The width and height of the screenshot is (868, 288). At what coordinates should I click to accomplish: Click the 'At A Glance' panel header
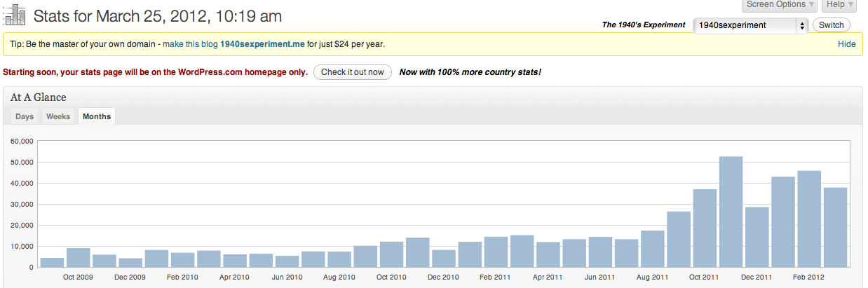click(x=39, y=97)
